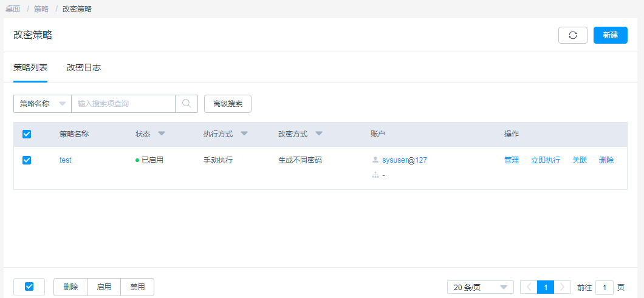Open the 状态 column filter arrow

[162, 134]
